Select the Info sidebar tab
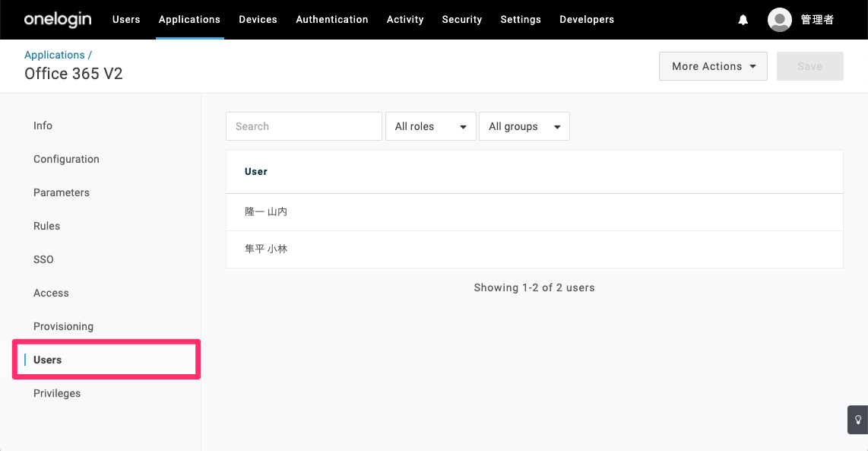 click(43, 125)
